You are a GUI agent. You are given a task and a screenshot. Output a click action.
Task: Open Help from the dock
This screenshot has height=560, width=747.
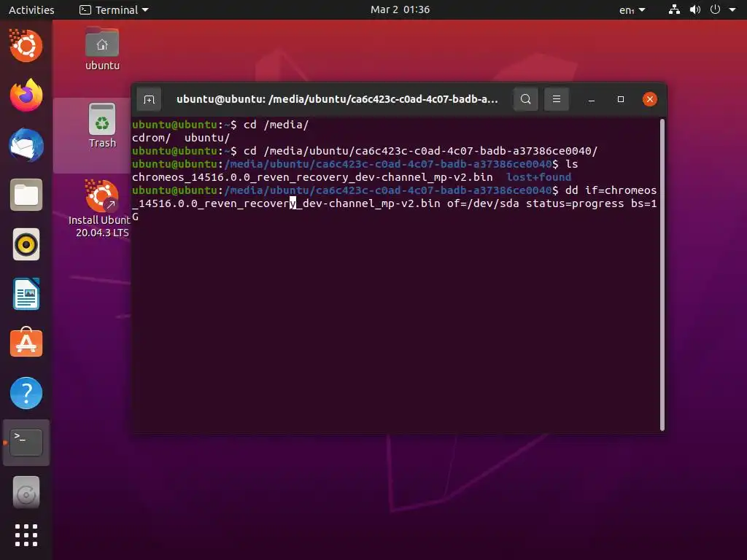point(26,393)
